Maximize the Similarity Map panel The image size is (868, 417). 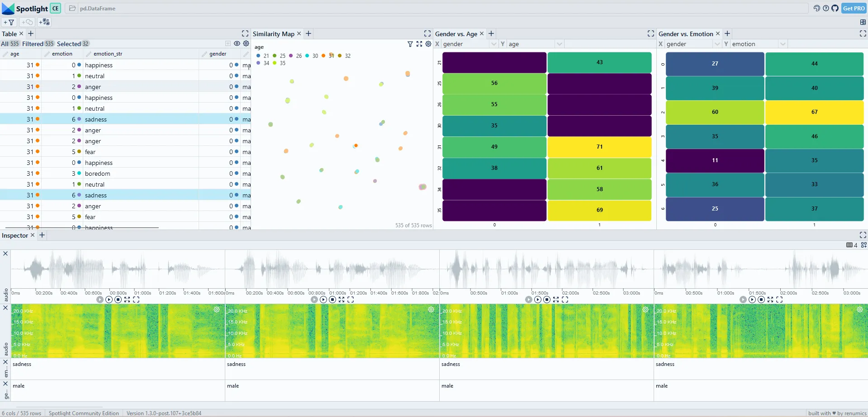coord(427,33)
